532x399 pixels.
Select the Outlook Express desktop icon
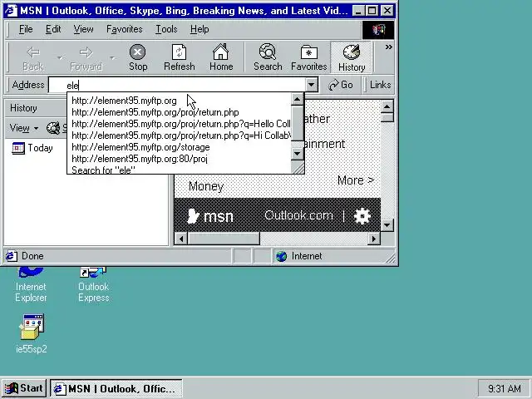(x=93, y=285)
